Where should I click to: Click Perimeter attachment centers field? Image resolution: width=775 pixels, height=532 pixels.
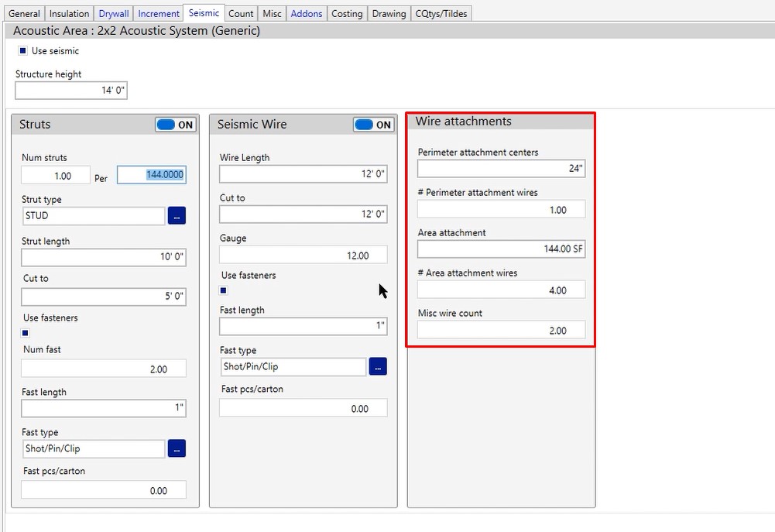[x=501, y=168]
